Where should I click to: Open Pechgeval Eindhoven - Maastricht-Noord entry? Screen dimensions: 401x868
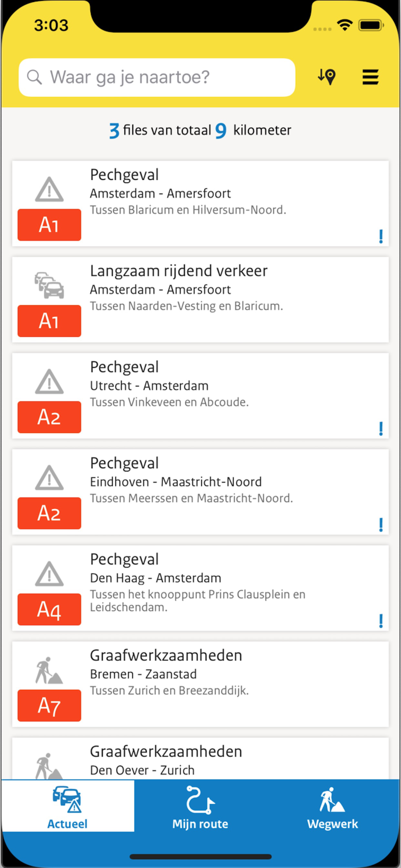[200, 492]
